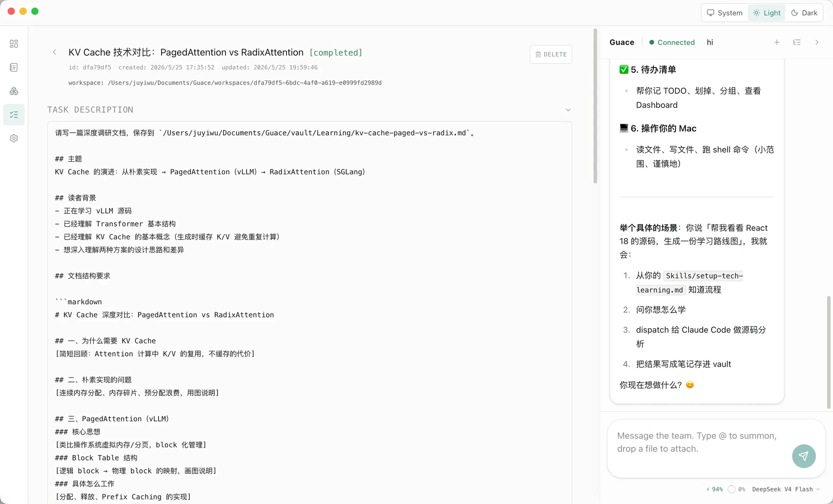Image resolution: width=833 pixels, height=504 pixels.
Task: Click the "```markdown" line in the description
Action: click(79, 302)
